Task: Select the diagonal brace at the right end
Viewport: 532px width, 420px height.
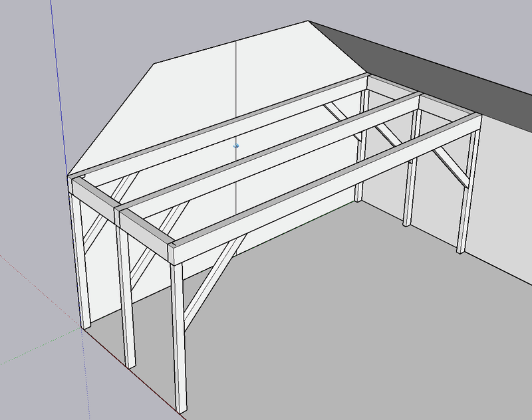Action: (x=450, y=167)
